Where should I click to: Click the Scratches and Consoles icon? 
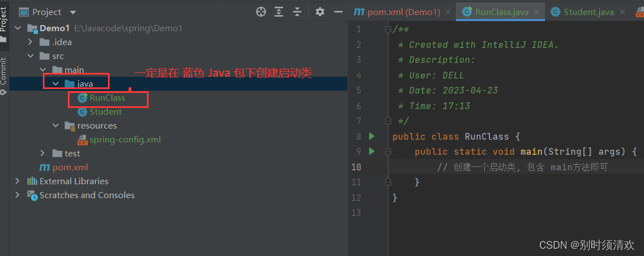pos(32,195)
